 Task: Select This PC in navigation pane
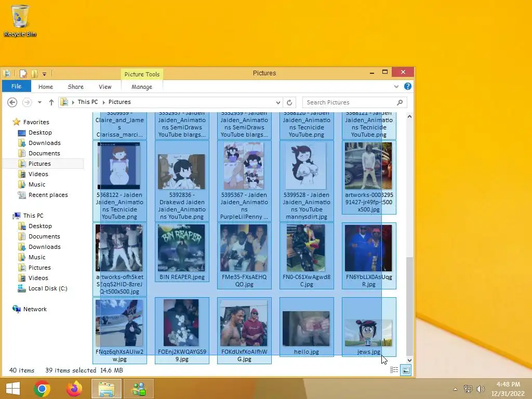coord(33,216)
